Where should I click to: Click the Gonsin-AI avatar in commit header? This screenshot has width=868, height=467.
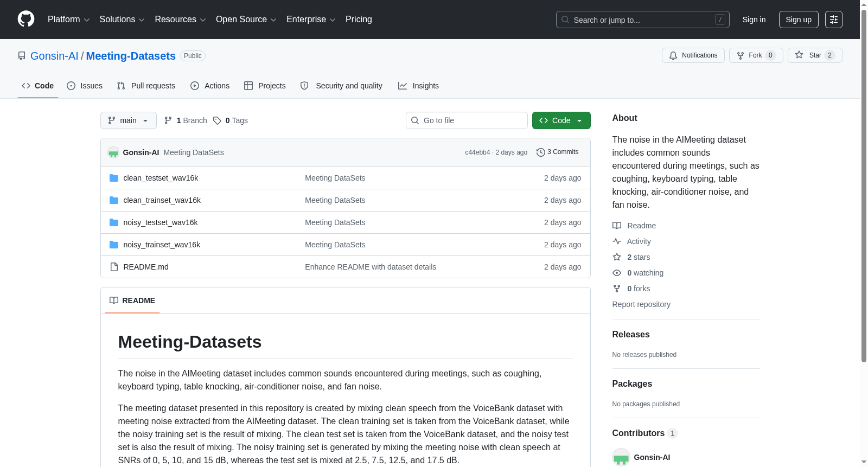click(113, 152)
